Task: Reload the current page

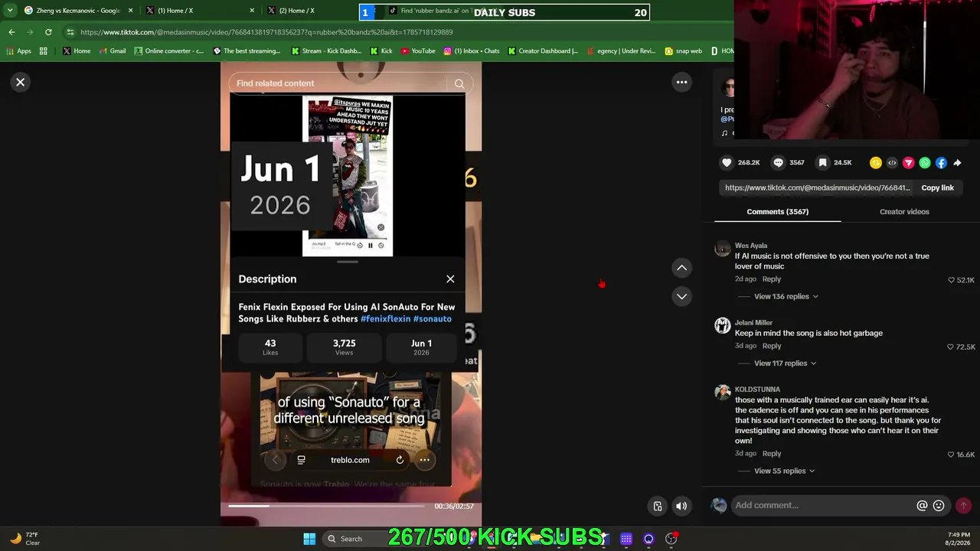Action: coord(48,32)
